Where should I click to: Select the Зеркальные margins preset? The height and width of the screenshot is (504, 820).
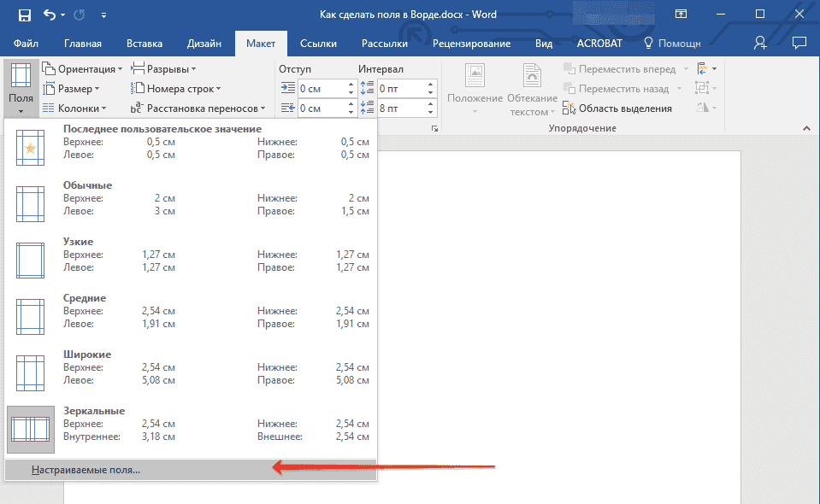click(188, 424)
